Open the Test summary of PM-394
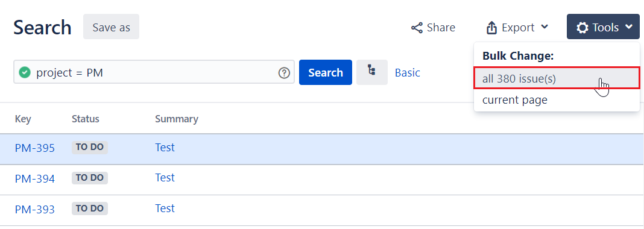This screenshot has width=644, height=229. pos(165,178)
